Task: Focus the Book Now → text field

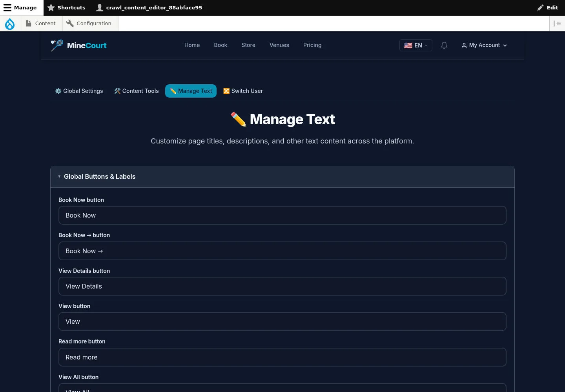Action: tap(282, 251)
